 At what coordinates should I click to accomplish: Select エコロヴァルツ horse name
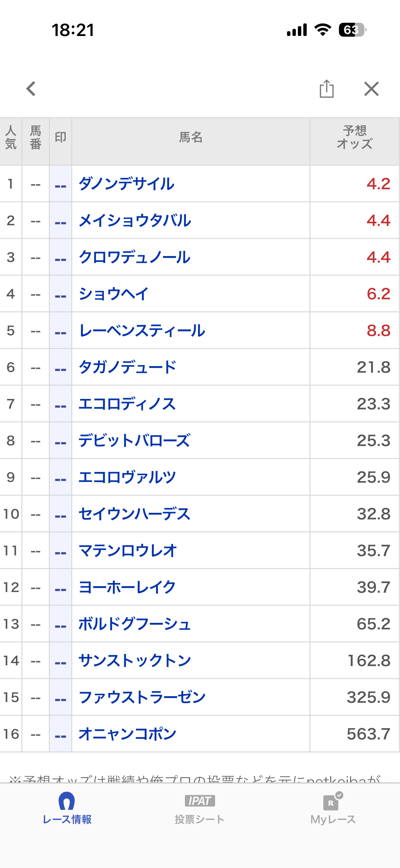pyautogui.click(x=127, y=477)
